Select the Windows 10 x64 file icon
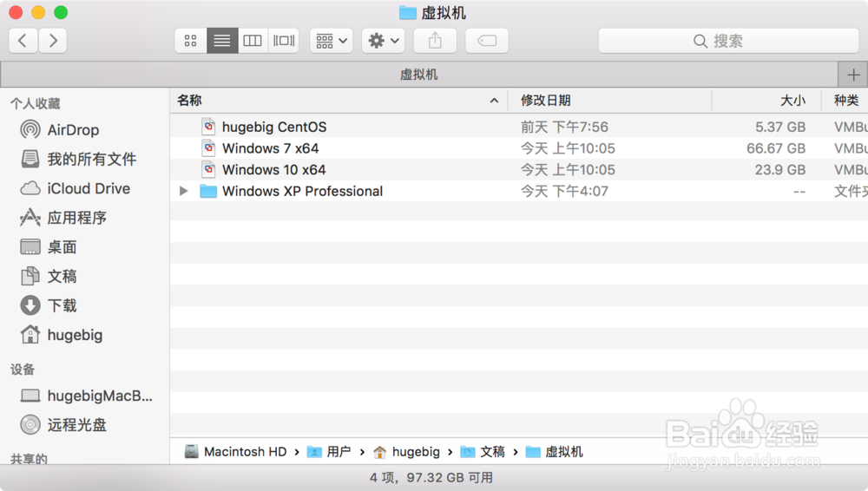Screen dimensions: 868x491 point(208,169)
